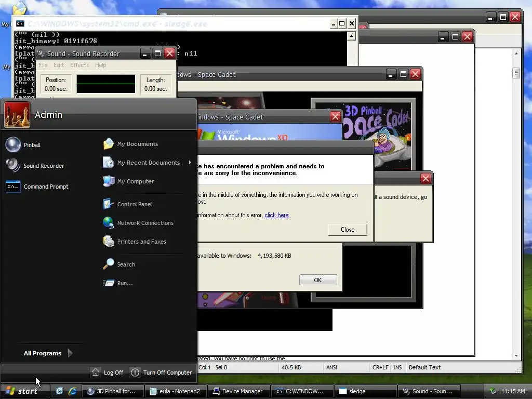Minimize the cmd.exe window
The image size is (532, 399).
tap(333, 23)
